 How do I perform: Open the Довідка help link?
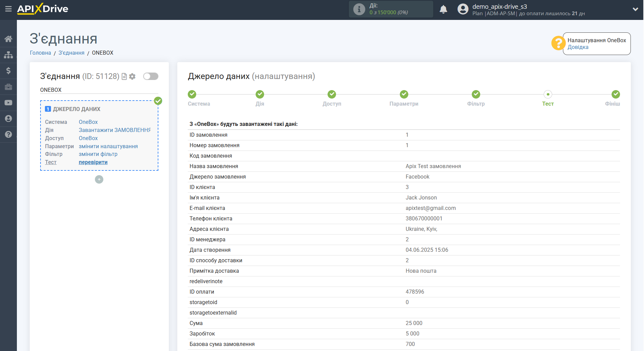pos(578,47)
